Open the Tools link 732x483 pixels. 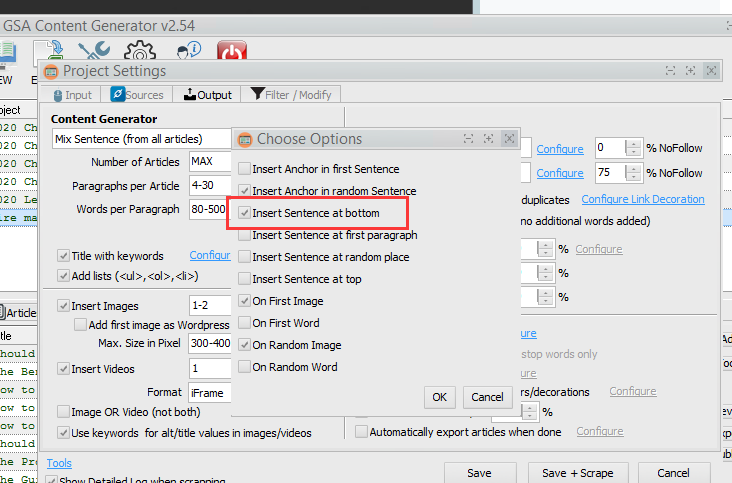[59, 463]
